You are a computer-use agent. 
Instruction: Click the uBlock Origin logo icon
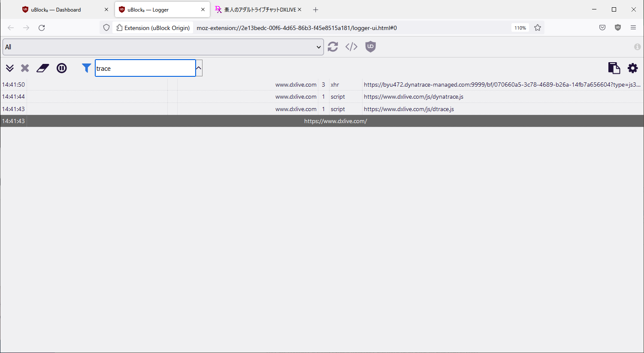(x=370, y=47)
